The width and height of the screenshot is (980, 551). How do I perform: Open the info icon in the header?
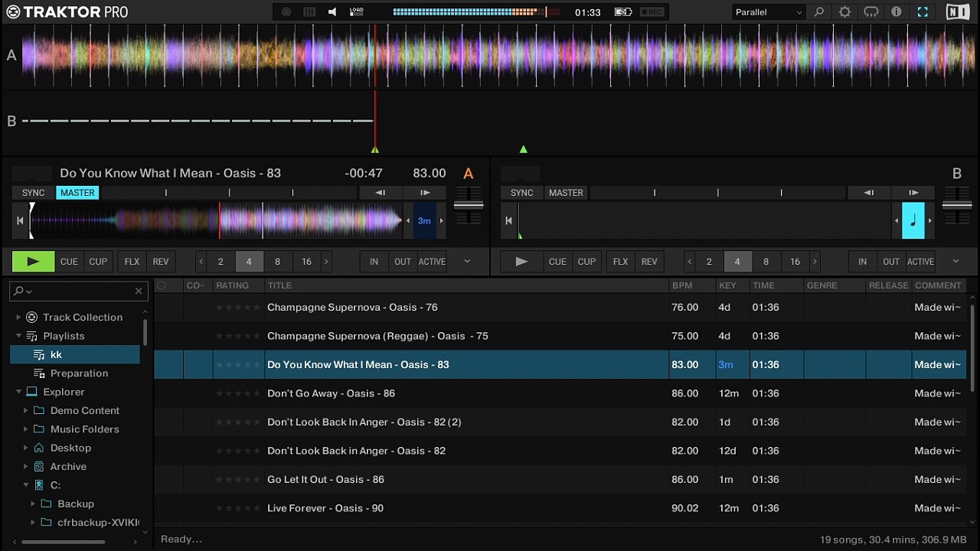[x=897, y=12]
